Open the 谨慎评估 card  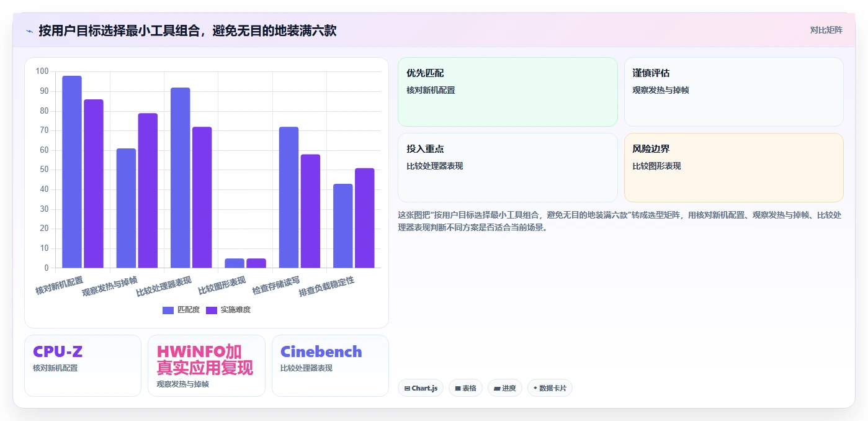pos(734,92)
